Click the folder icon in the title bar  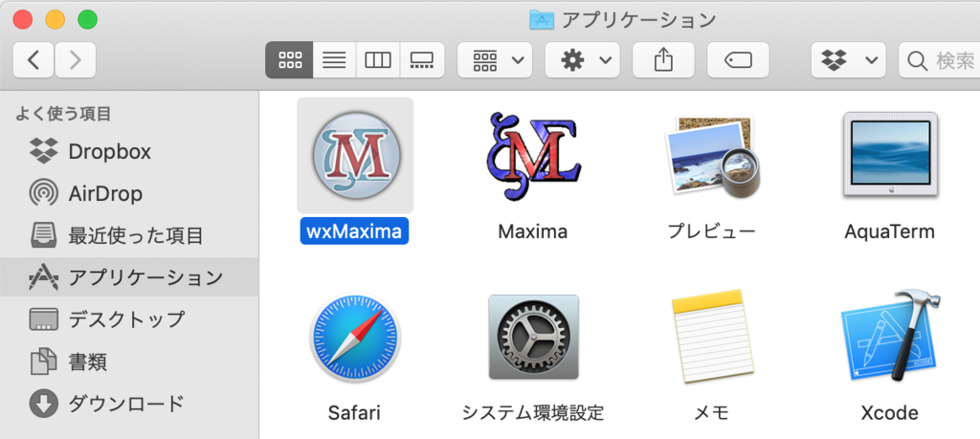[x=542, y=19]
